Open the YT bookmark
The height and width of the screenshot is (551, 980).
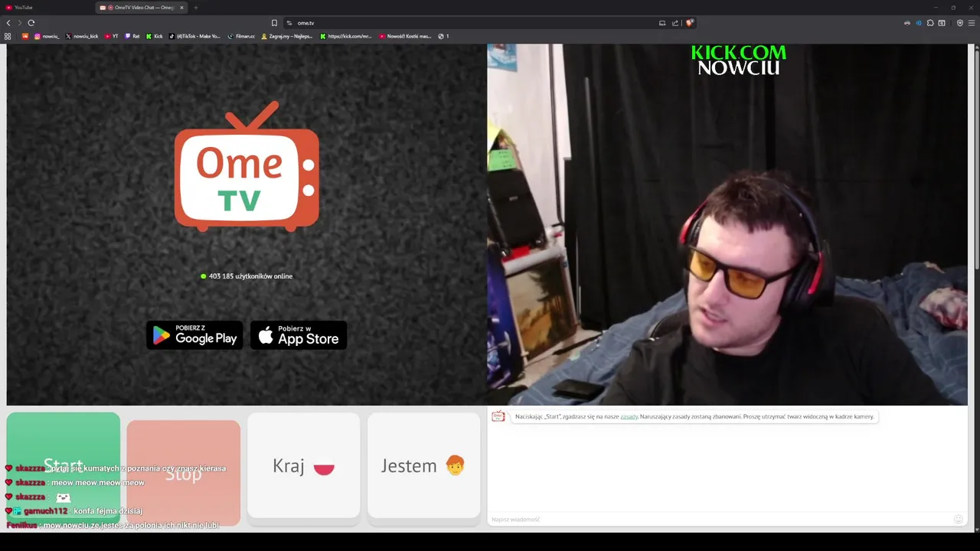point(111,36)
